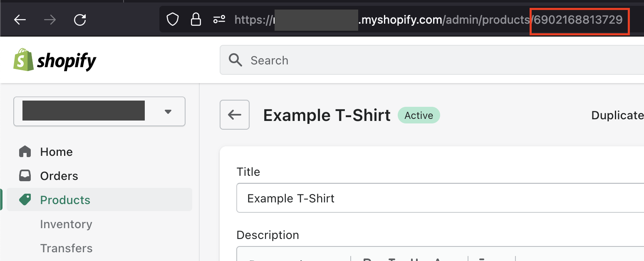Screen dimensions: 644x261
Task: Click the Shopify logo
Action: click(x=54, y=60)
